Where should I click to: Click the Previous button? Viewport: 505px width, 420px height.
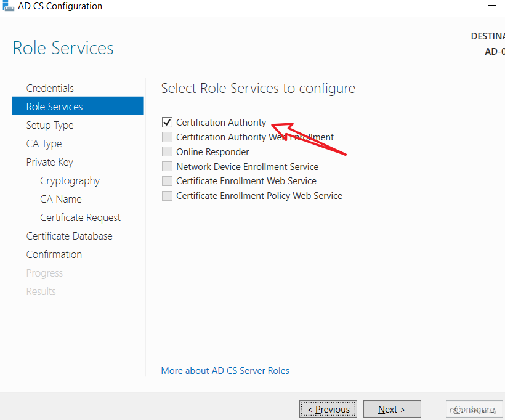click(328, 409)
